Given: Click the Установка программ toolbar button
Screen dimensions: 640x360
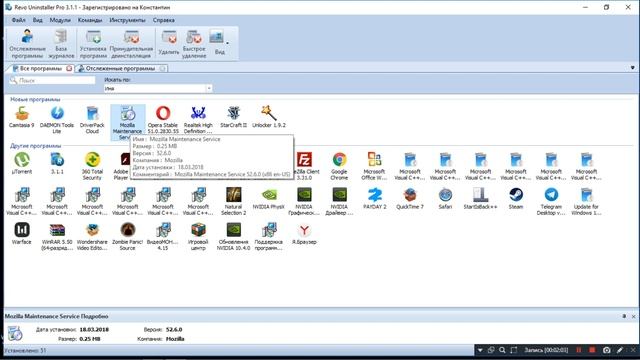Looking at the screenshot, I should (93, 44).
